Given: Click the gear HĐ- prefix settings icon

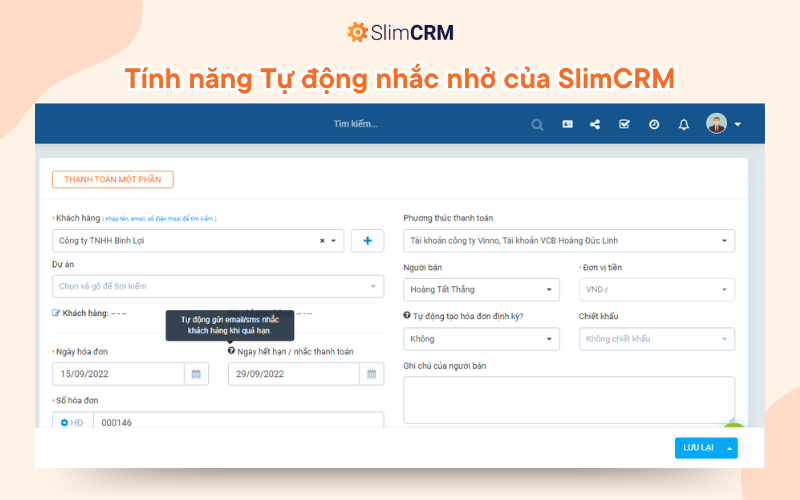Looking at the screenshot, I should (x=64, y=422).
